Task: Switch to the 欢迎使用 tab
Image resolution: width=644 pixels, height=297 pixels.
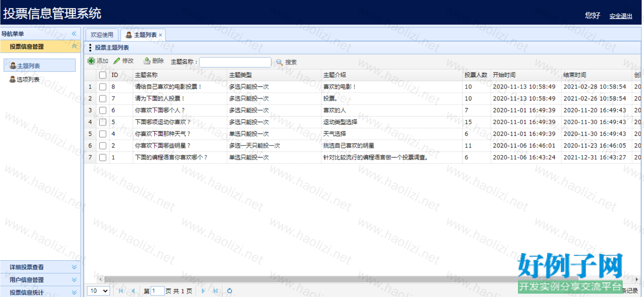Action: (x=102, y=35)
